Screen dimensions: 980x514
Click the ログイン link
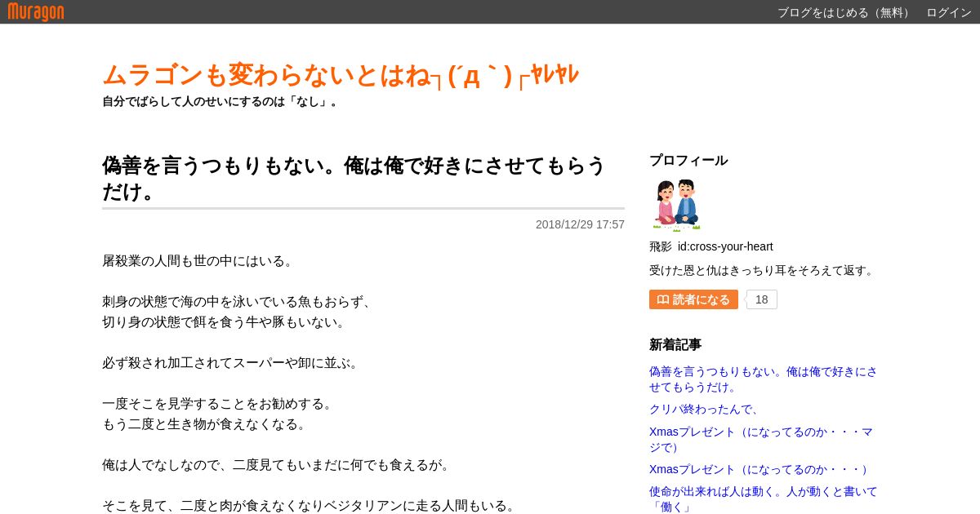coord(948,12)
